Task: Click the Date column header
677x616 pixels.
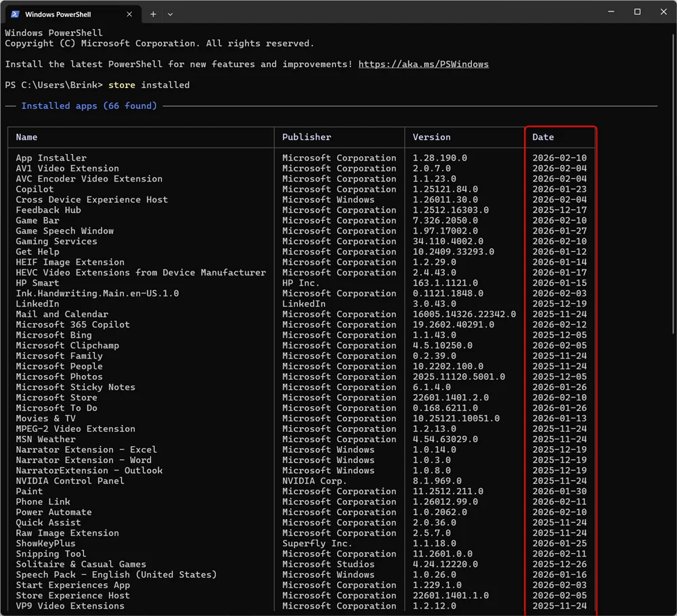Action: click(x=543, y=137)
